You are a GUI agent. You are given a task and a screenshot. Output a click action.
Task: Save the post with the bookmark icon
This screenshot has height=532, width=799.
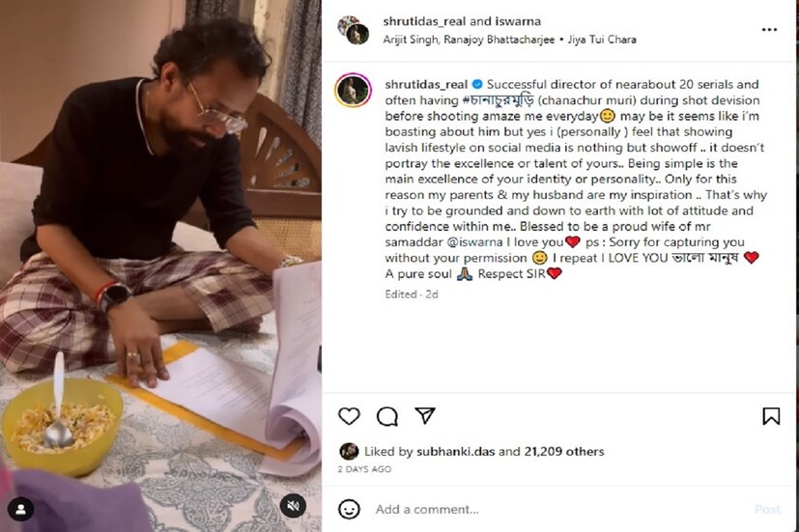tap(771, 416)
